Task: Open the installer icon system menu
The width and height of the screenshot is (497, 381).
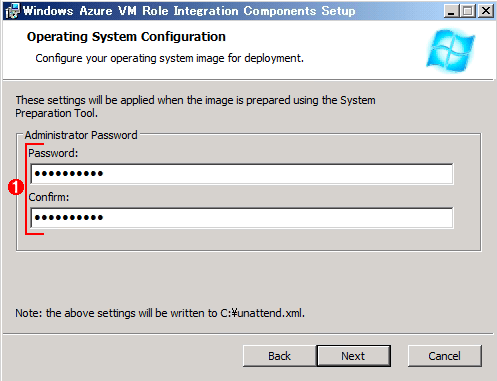Action: [x=13, y=11]
